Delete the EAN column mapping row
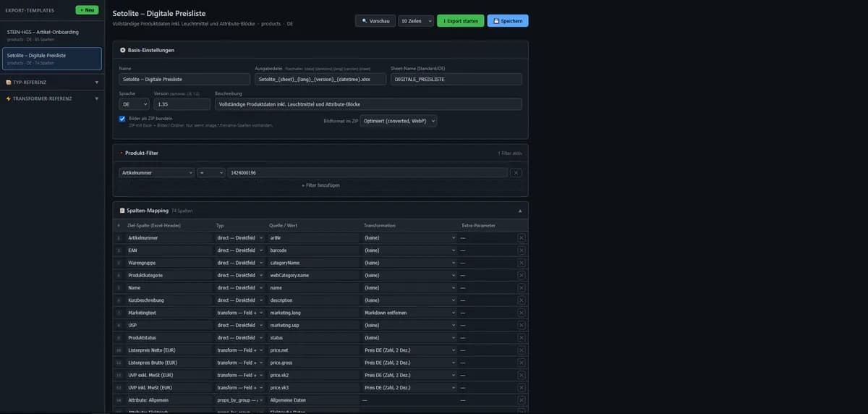 [522, 250]
